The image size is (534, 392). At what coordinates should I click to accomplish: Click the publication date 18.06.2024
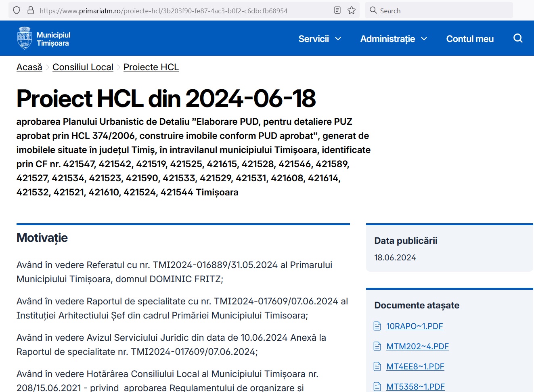click(395, 258)
